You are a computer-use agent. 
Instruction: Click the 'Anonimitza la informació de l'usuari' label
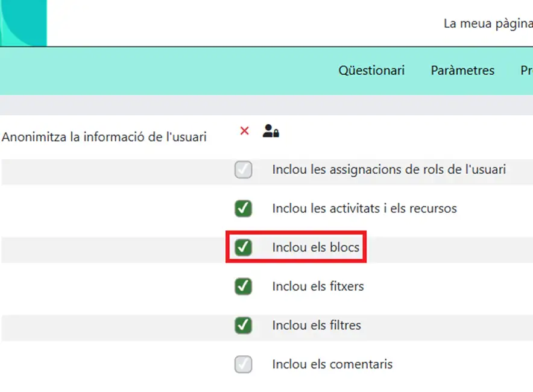(104, 137)
